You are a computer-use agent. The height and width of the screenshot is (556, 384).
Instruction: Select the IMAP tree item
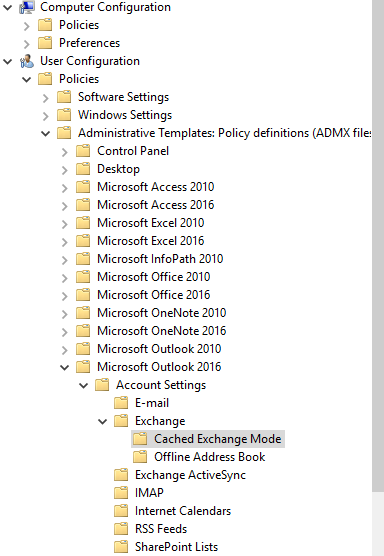click(149, 493)
